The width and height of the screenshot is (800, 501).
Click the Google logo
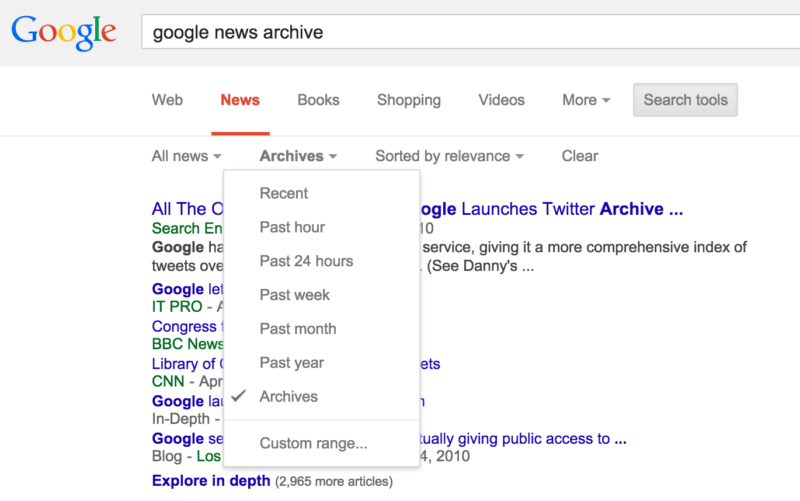coord(64,33)
